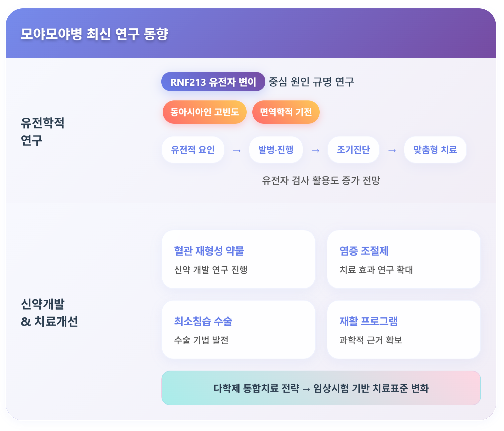Click the 모야모야병 최신 연구 동향 header title
This screenshot has height=431, width=504.
point(95,34)
